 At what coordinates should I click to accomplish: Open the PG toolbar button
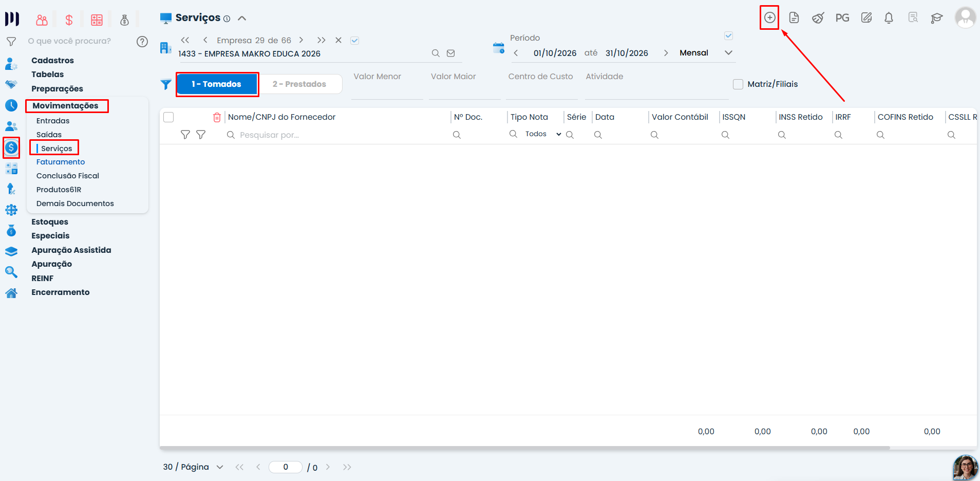[842, 17]
